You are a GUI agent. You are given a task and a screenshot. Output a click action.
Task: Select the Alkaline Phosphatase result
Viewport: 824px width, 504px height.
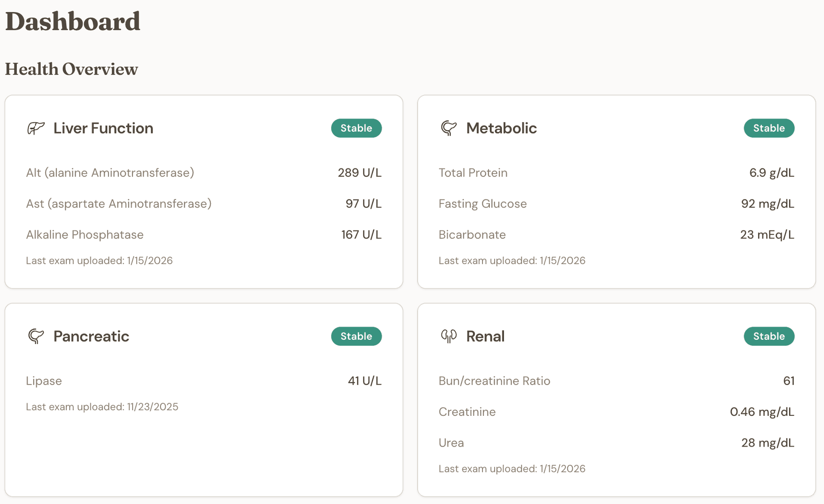(x=361, y=234)
